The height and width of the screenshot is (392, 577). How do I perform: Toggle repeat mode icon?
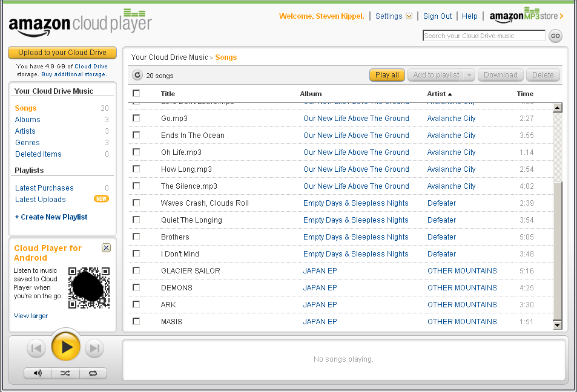pyautogui.click(x=93, y=373)
